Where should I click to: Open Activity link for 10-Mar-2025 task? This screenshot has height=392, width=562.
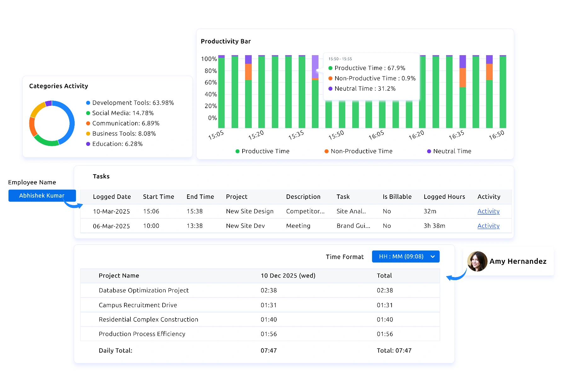[x=488, y=211]
